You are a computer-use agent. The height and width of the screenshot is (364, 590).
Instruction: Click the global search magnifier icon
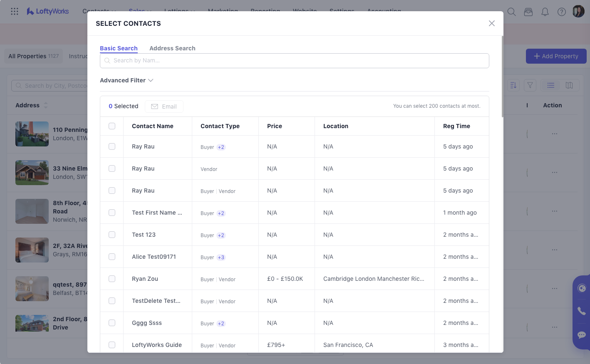click(x=511, y=12)
